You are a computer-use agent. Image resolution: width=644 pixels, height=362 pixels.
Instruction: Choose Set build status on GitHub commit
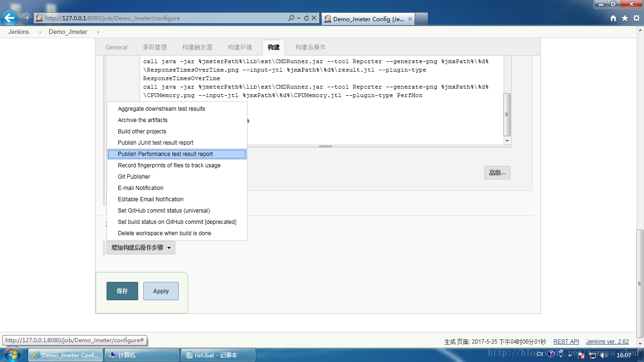click(x=177, y=222)
